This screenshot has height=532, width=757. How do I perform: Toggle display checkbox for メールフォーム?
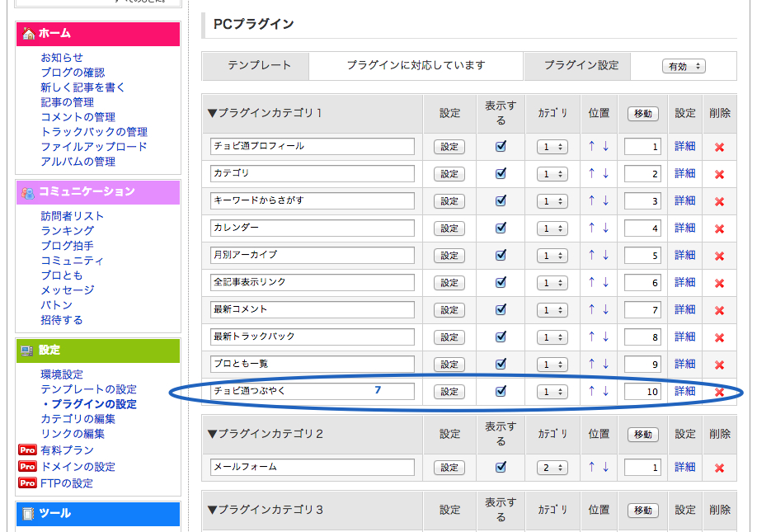tap(501, 467)
